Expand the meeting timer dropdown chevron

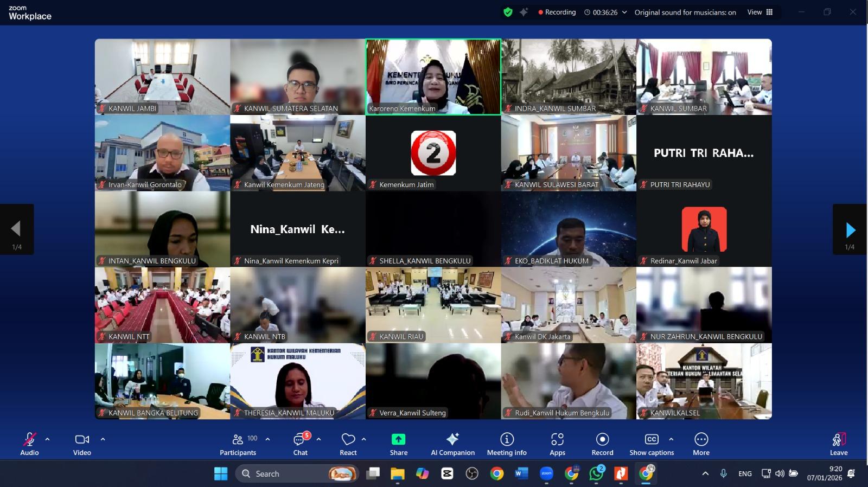click(x=624, y=12)
